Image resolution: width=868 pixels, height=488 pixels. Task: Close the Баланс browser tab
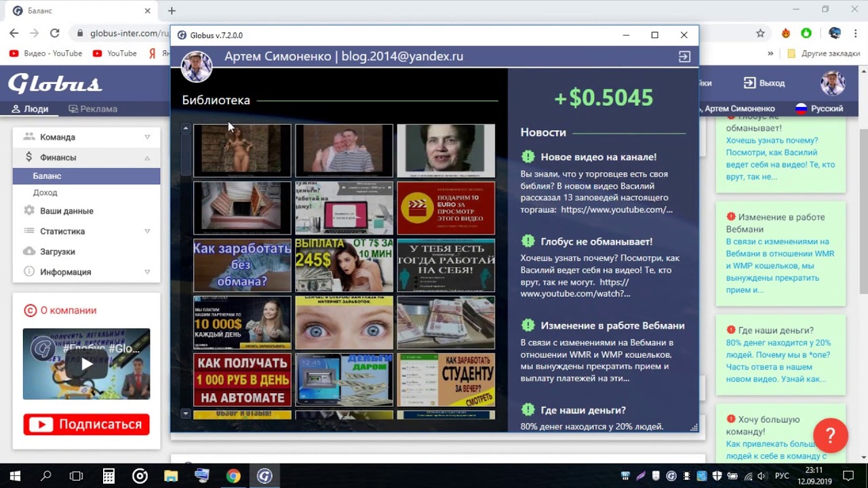[148, 11]
